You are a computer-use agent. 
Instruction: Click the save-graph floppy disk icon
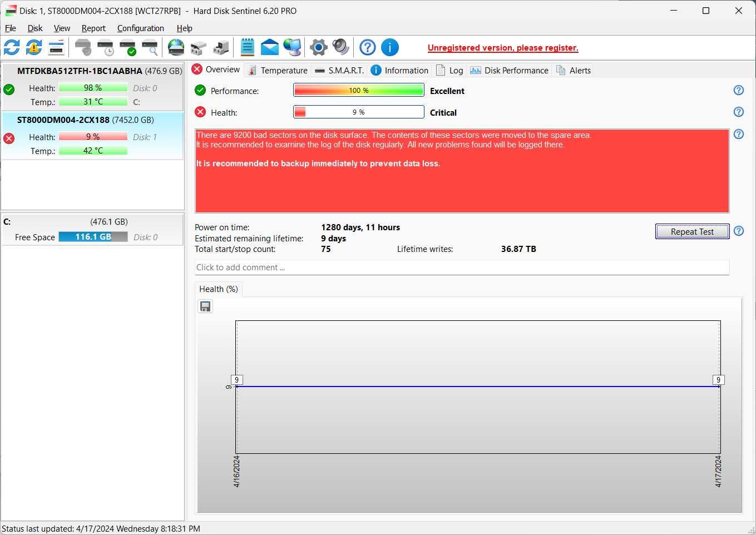205,306
